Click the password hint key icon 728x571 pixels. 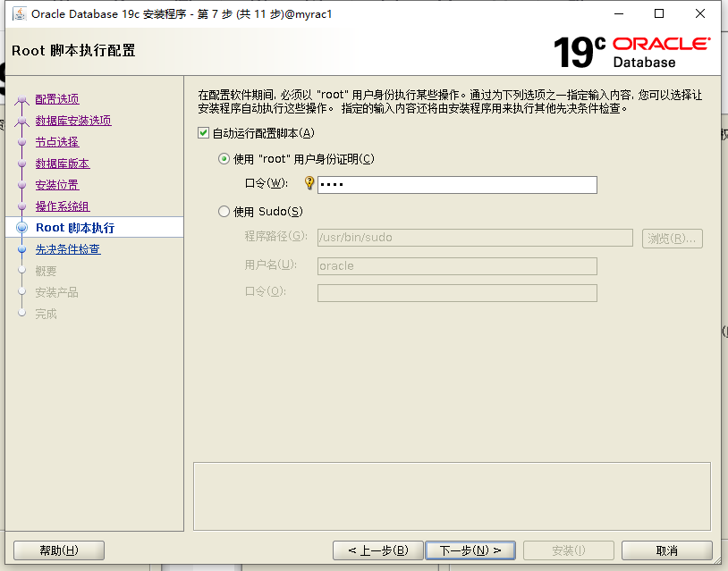point(309,183)
